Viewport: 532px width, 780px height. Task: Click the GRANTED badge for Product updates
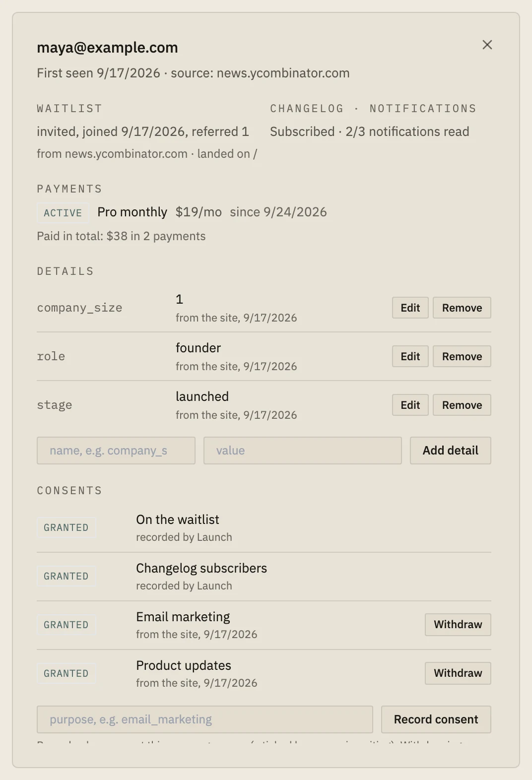click(x=66, y=673)
